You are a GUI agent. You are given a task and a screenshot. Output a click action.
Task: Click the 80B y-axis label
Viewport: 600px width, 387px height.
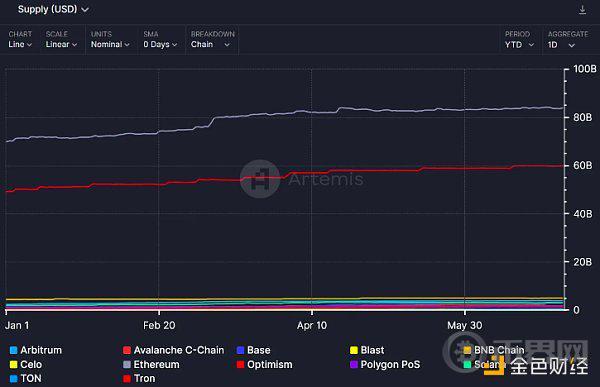(582, 117)
